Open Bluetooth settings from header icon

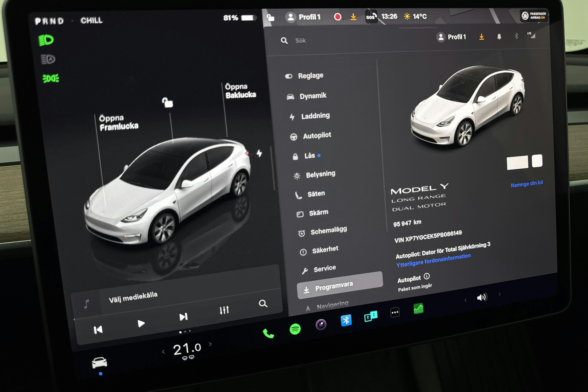[x=516, y=36]
